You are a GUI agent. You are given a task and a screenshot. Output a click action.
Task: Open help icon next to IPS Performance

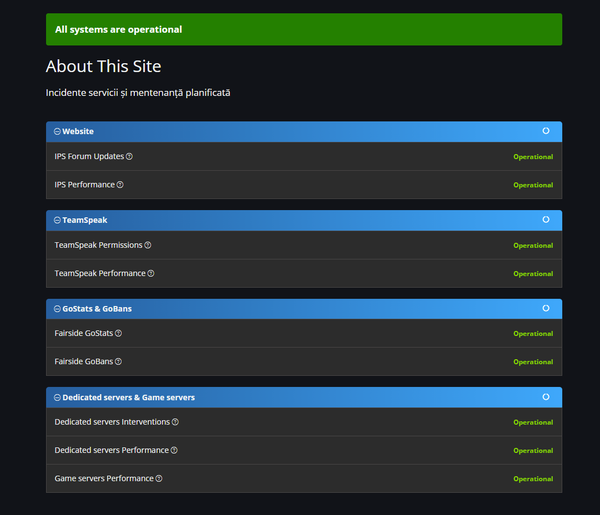pos(120,185)
